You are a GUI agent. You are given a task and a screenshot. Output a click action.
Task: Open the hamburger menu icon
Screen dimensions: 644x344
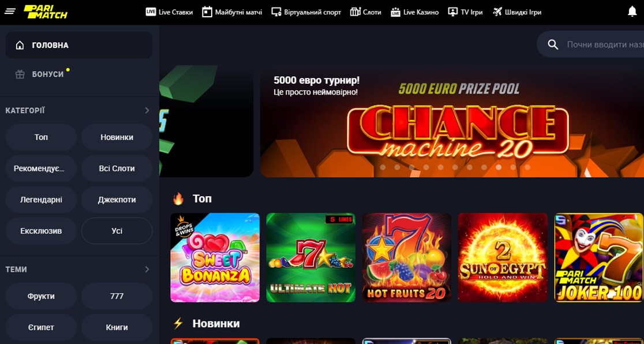(x=10, y=12)
